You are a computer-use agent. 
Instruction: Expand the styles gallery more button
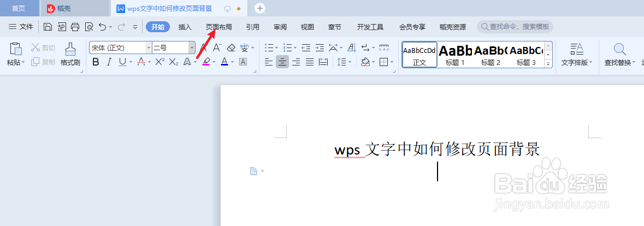click(548, 63)
